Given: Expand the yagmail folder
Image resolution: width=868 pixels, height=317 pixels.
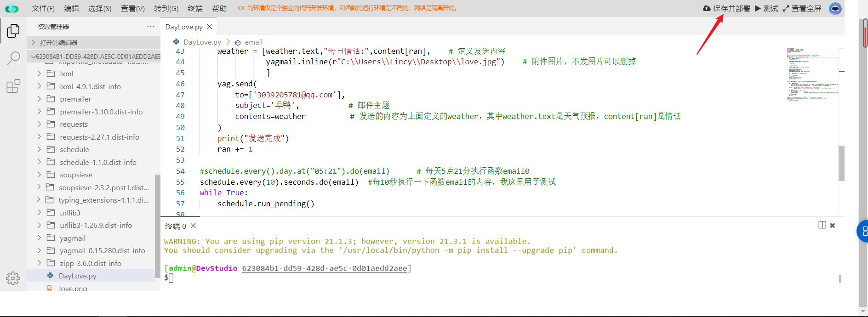Looking at the screenshot, I should (x=39, y=238).
